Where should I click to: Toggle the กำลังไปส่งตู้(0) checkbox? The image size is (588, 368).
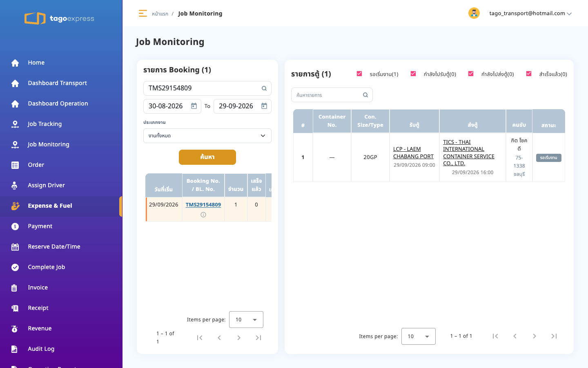[471, 74]
